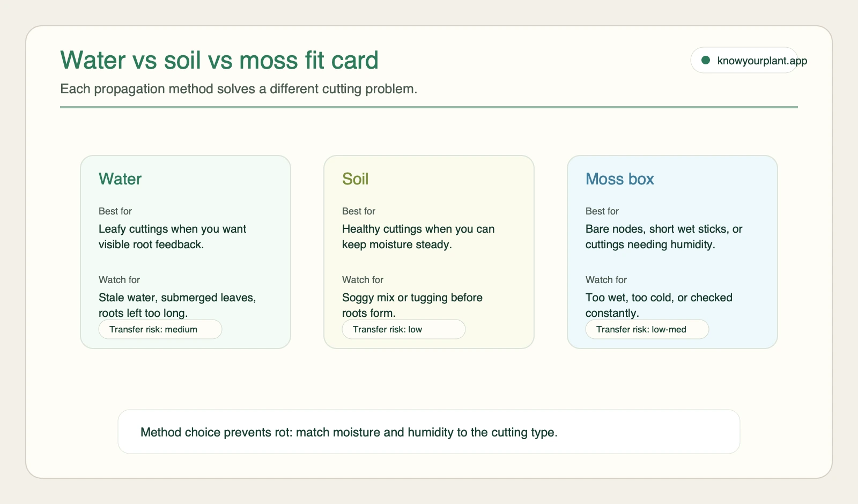Click the subtitle about propagation methods

239,89
